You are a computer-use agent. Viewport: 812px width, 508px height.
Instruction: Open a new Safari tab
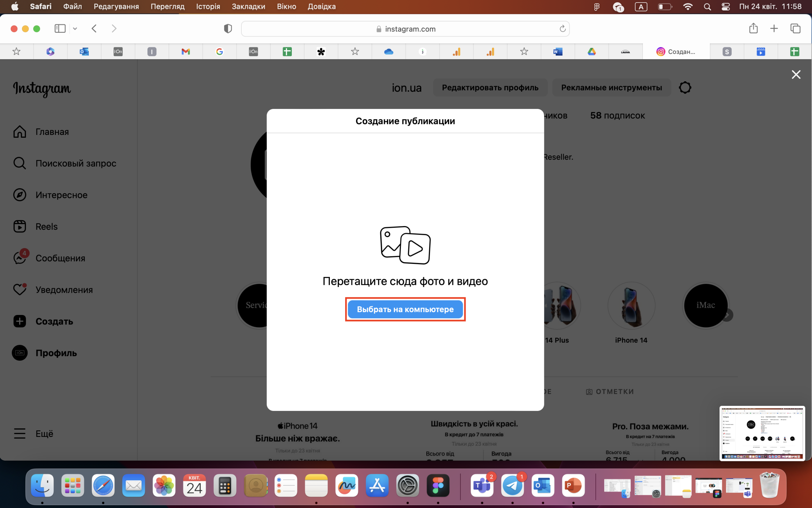click(774, 29)
